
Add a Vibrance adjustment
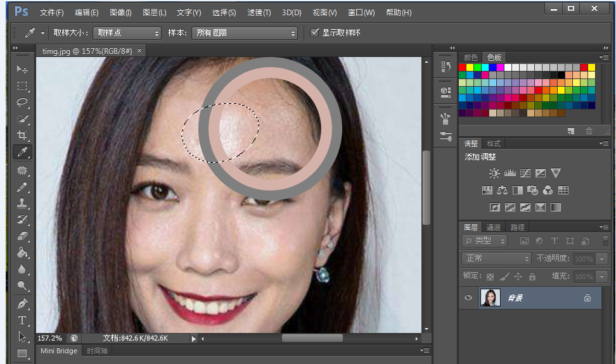[x=556, y=173]
